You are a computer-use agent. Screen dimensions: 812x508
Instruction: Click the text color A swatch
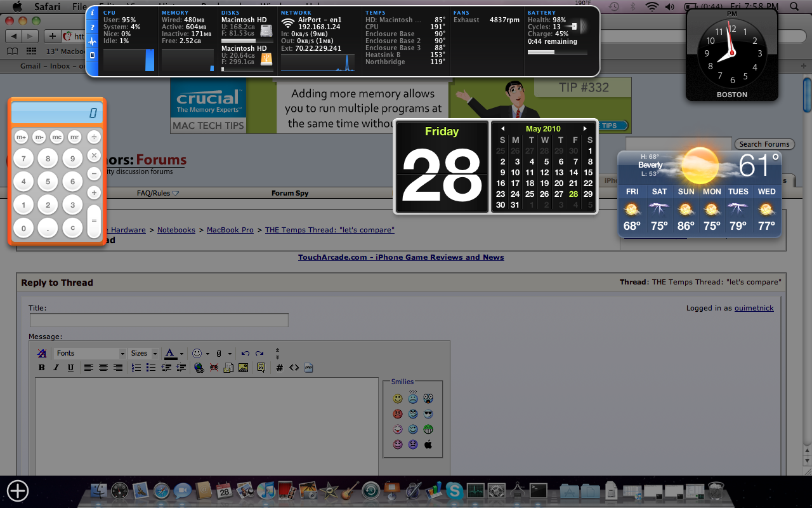tap(170, 354)
